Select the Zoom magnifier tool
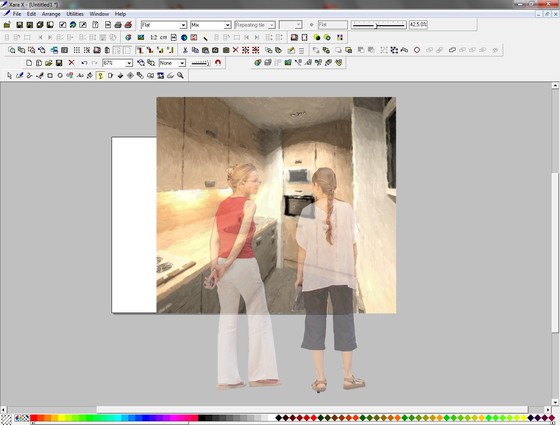The width and height of the screenshot is (560, 425). click(180, 76)
